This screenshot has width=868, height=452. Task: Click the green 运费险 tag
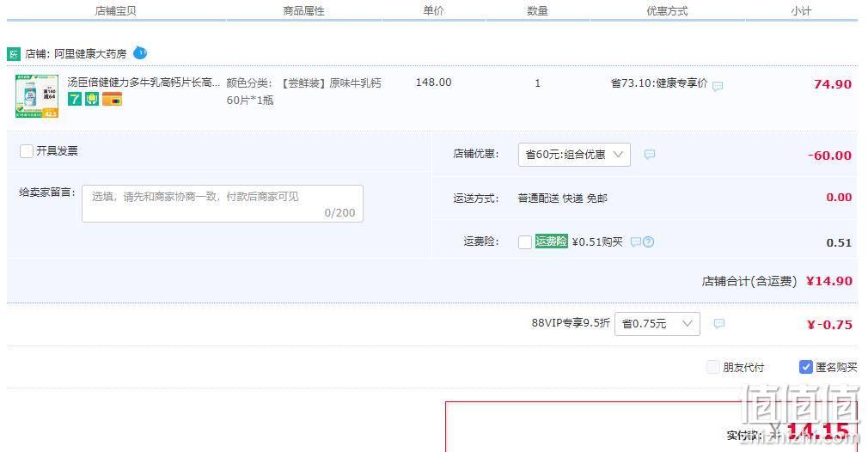(x=552, y=241)
